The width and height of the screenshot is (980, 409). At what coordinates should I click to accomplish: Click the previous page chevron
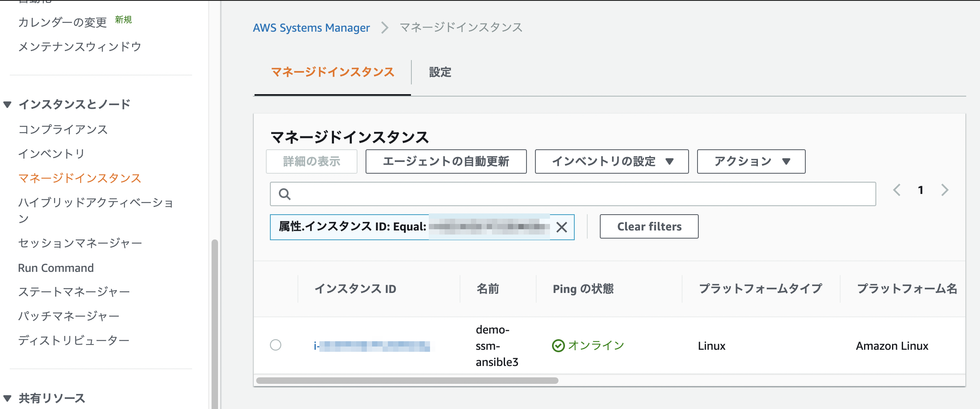tap(897, 190)
